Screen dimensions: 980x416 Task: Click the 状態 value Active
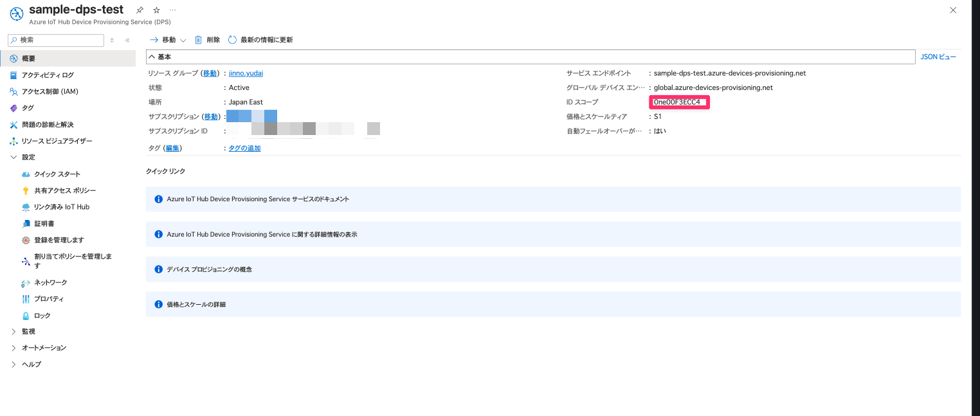point(239,87)
